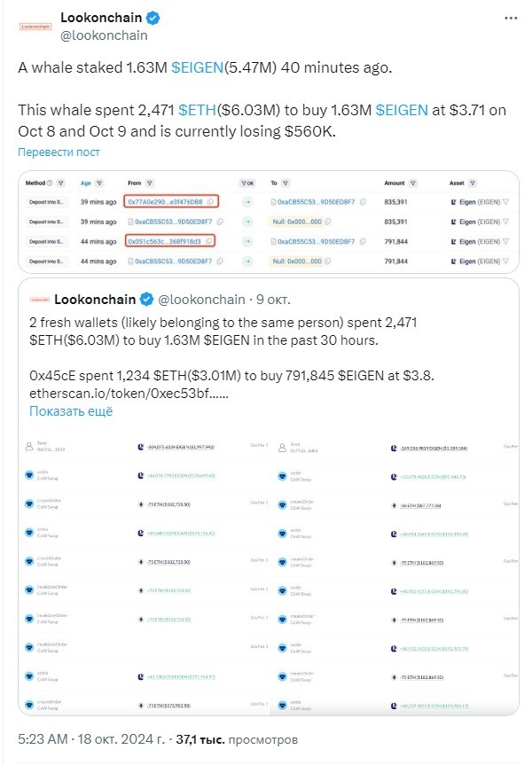Click Показать ещё to expand the quoted post

71,411
